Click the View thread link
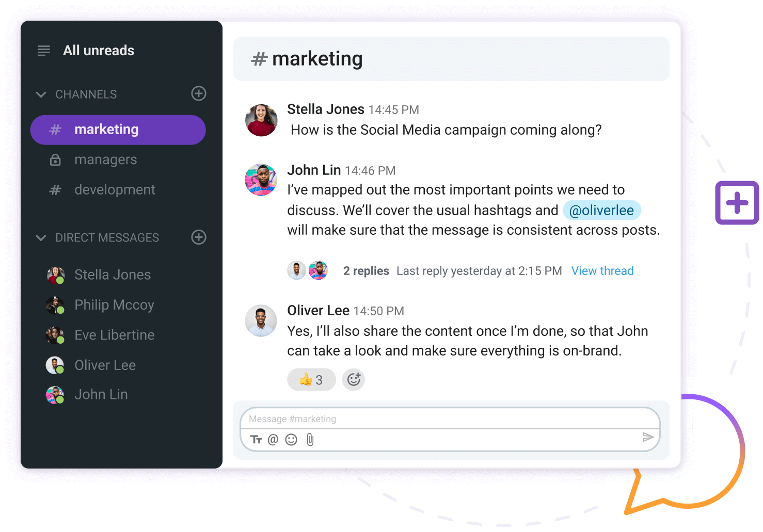The image size is (763, 532). (602, 271)
